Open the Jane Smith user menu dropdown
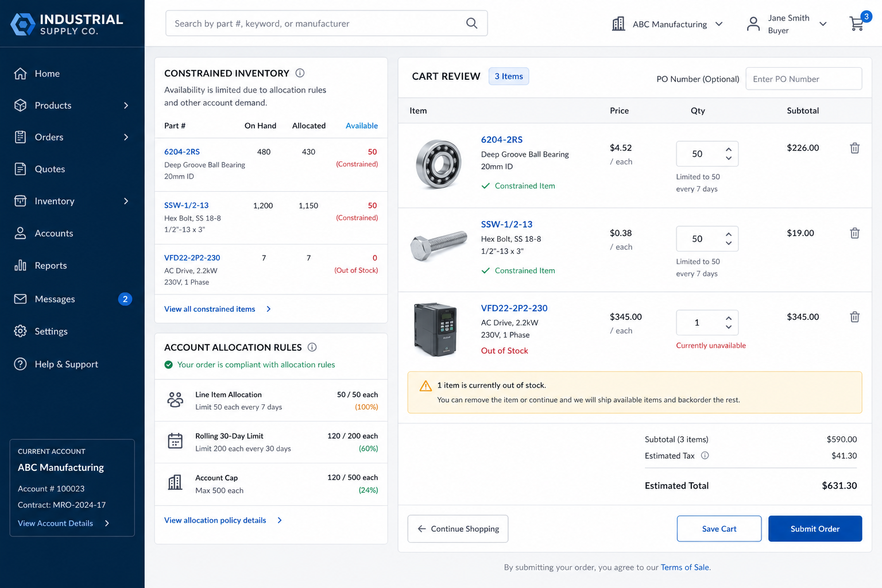882x588 pixels. (823, 24)
